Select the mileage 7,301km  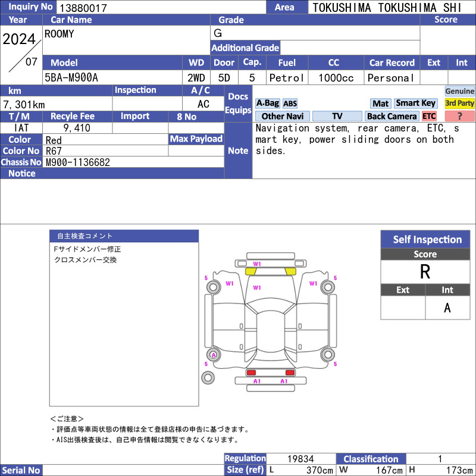pyautogui.click(x=24, y=105)
